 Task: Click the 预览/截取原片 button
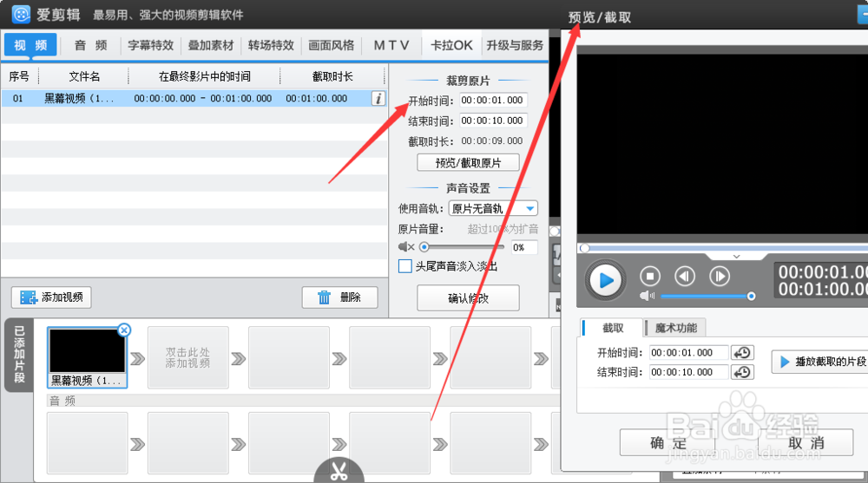coord(469,163)
